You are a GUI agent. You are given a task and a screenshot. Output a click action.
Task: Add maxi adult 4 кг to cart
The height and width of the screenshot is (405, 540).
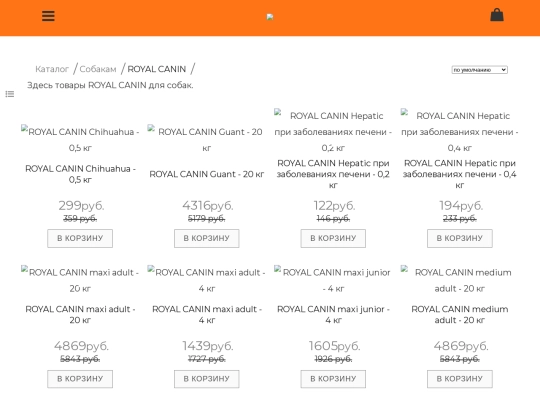(x=207, y=378)
